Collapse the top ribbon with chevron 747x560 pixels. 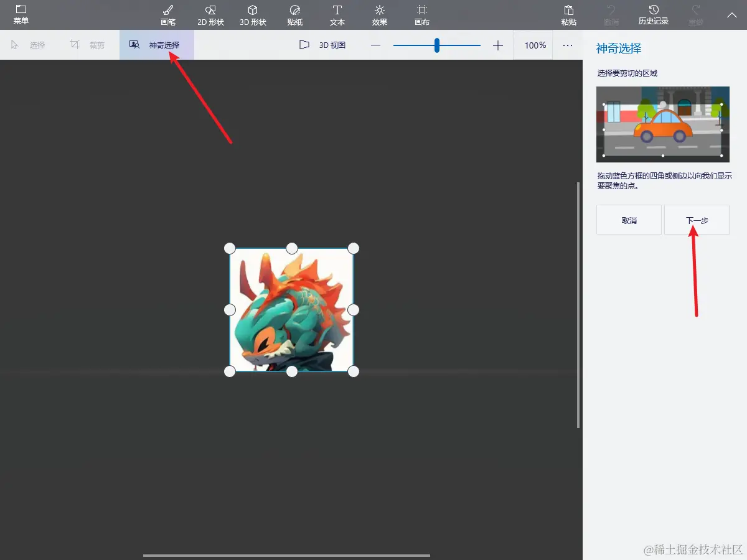(x=731, y=15)
